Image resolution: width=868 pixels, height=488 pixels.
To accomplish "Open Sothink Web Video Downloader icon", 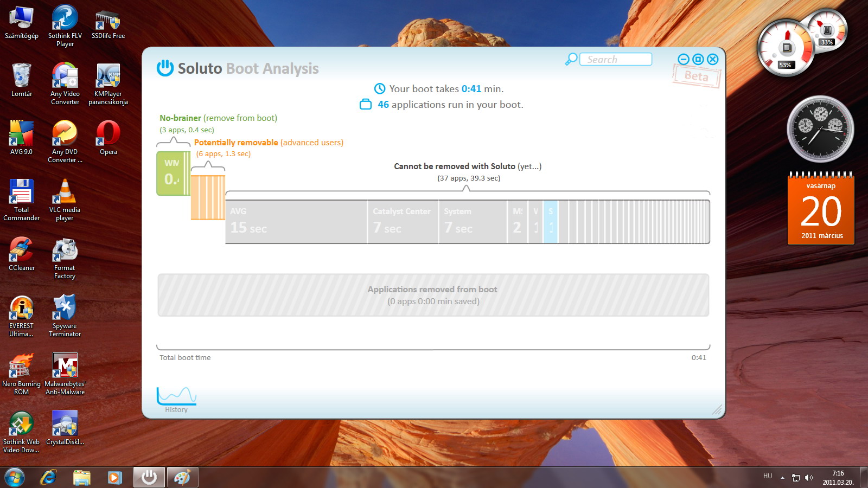I will (22, 432).
